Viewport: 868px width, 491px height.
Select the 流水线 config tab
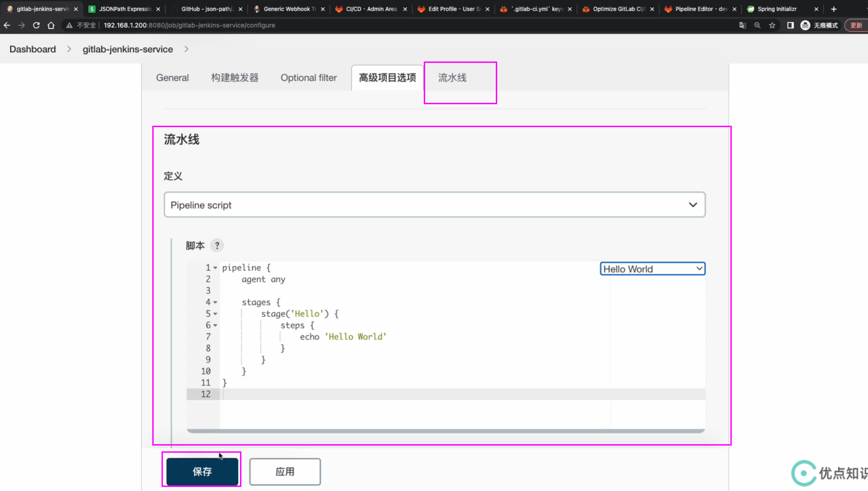point(452,78)
